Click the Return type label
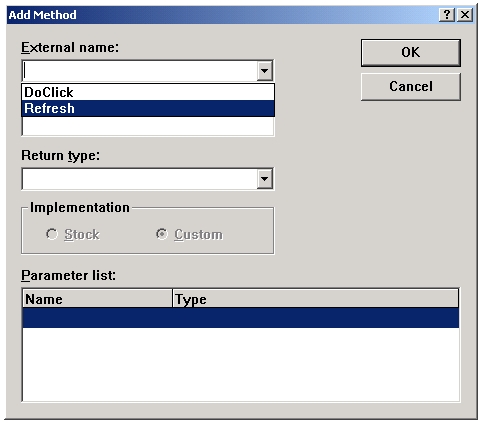483x423 pixels. coord(61,156)
